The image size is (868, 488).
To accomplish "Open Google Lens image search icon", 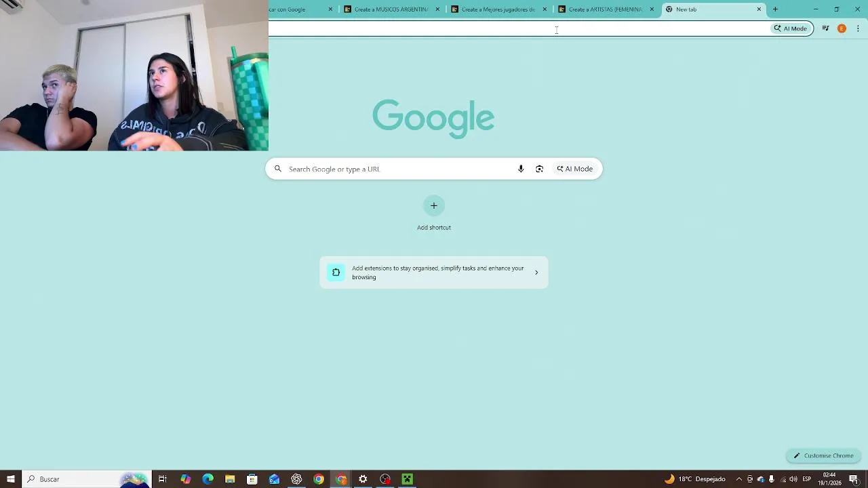I will (539, 169).
